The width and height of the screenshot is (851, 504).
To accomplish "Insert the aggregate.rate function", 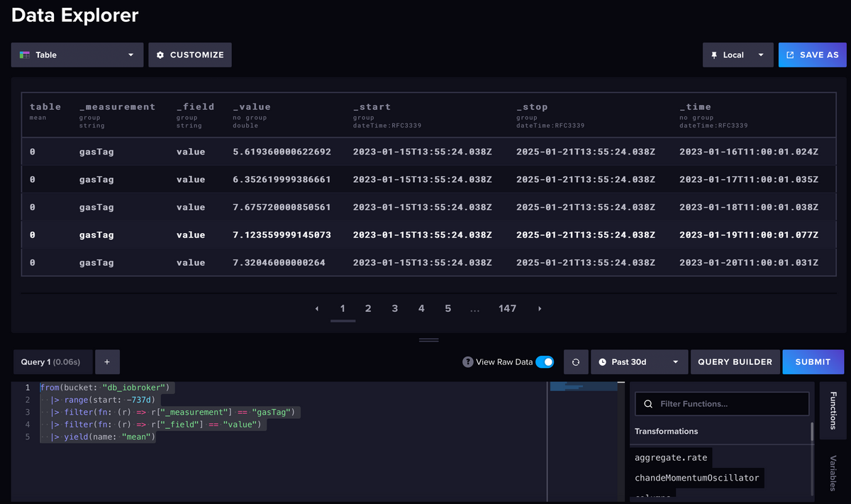I will point(670,457).
